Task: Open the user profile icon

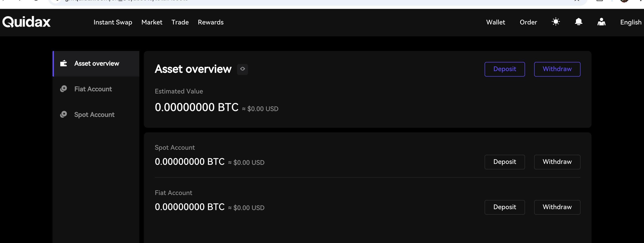Action: pyautogui.click(x=602, y=22)
